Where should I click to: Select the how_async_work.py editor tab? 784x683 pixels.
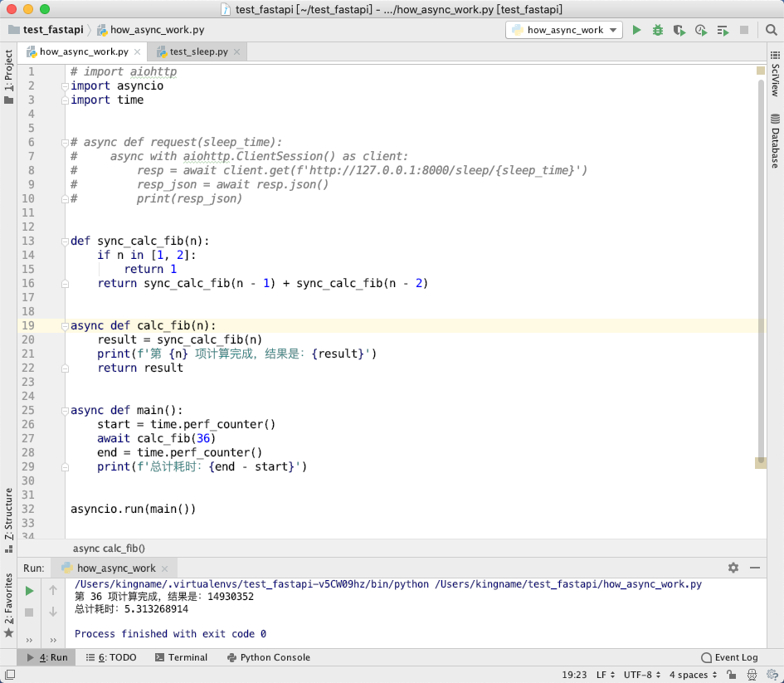[x=84, y=51]
